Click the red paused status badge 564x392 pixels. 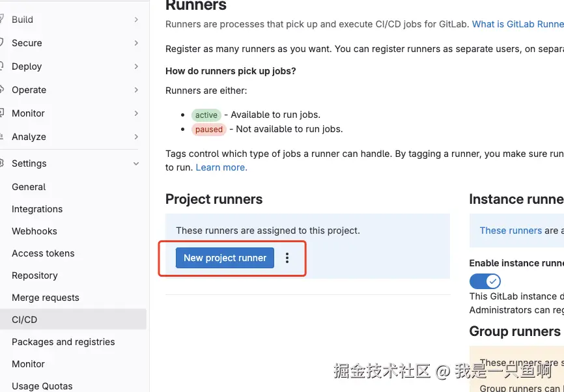[x=208, y=129]
